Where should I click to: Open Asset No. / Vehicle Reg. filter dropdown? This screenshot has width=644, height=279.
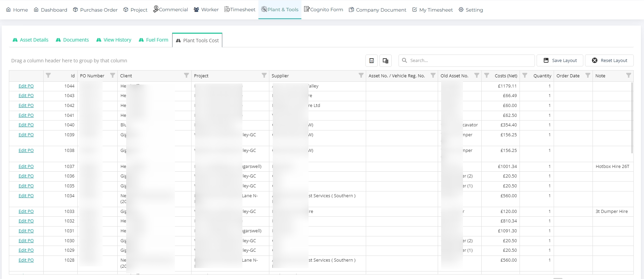tap(433, 75)
